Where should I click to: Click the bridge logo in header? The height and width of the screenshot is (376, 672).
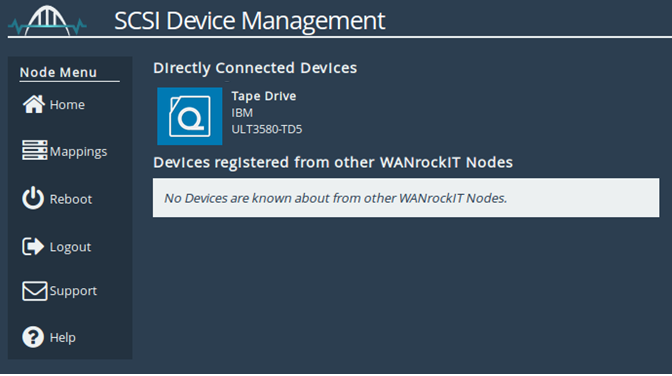(47, 21)
